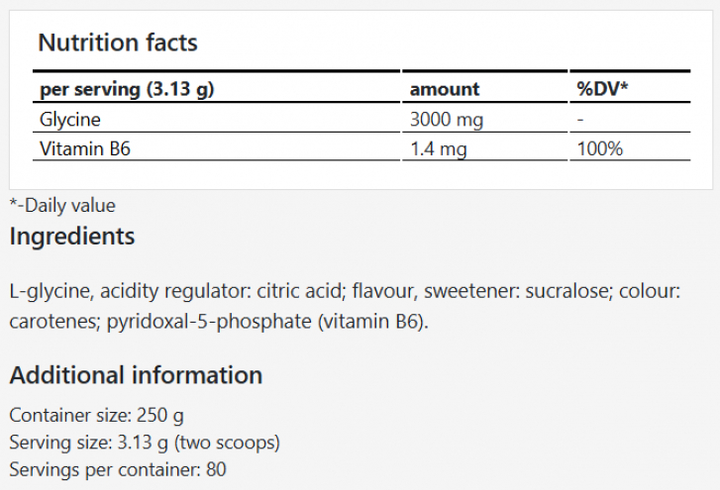Click the per serving (3.13 g) column header
Viewport: 720px width, 490px height.
(127, 88)
